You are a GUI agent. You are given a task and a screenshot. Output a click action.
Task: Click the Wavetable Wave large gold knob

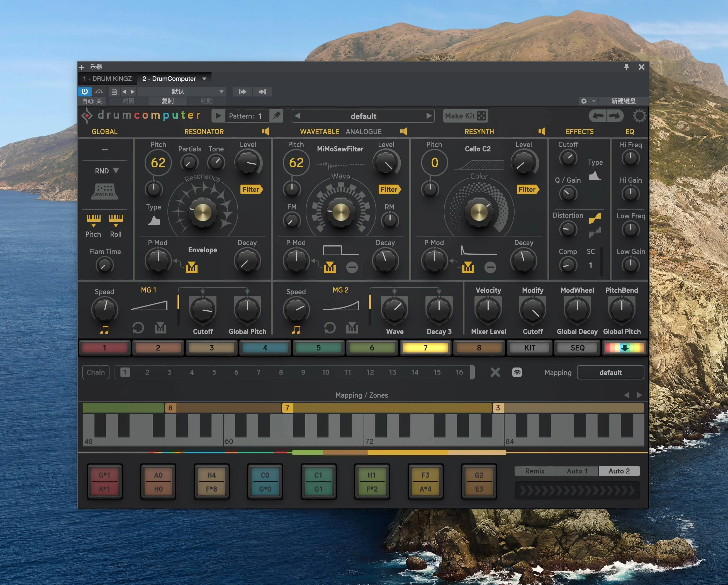341,212
